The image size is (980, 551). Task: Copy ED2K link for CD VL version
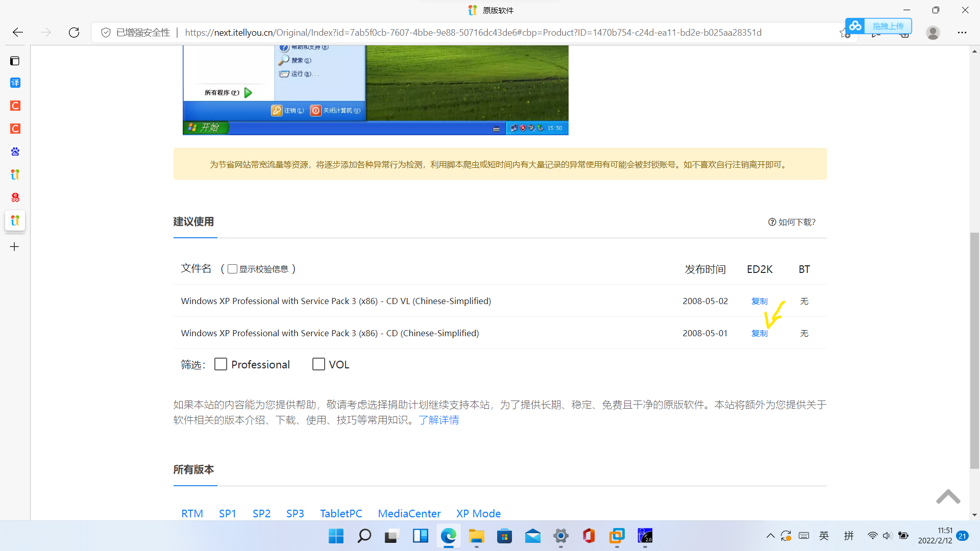tap(759, 301)
